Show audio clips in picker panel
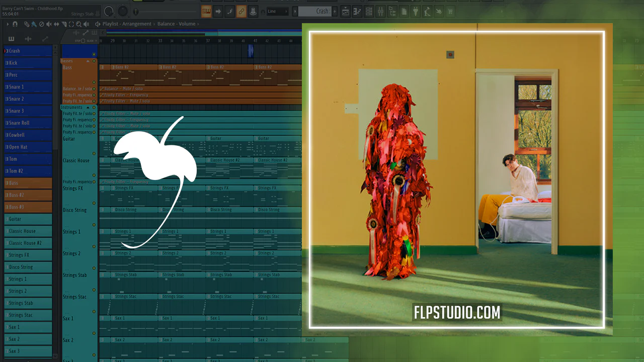This screenshot has height=362, width=644. click(x=28, y=39)
